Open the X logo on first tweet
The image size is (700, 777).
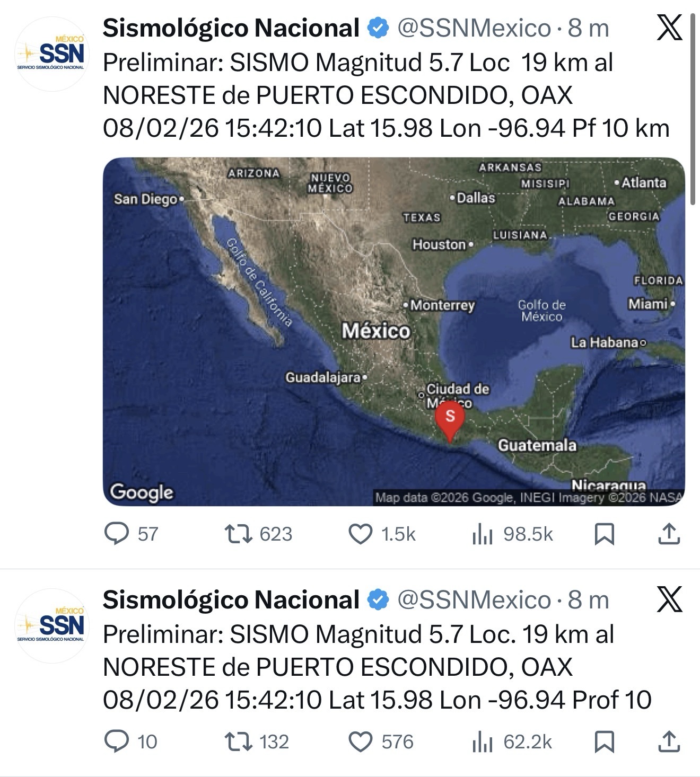tap(669, 28)
